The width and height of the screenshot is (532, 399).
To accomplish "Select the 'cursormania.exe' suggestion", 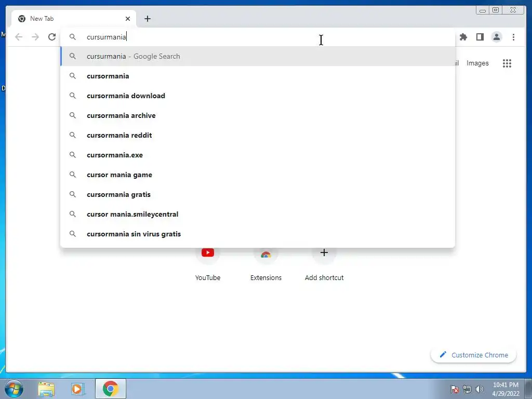I will [x=258, y=155].
